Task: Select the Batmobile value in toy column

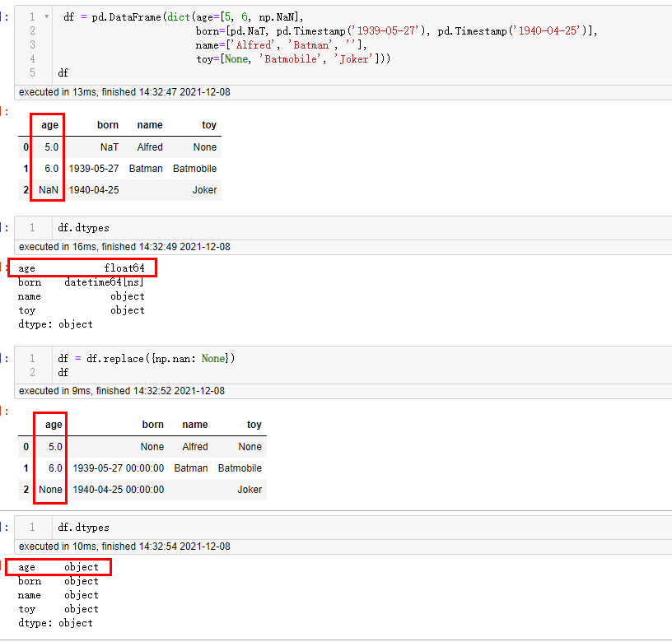Action: pyautogui.click(x=194, y=169)
